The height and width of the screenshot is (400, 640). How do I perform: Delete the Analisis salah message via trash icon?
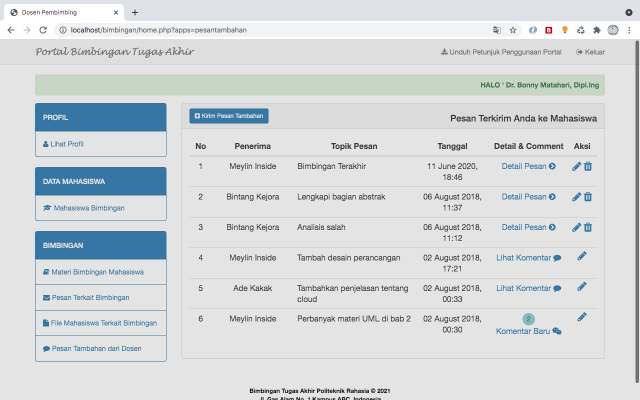[x=588, y=227]
